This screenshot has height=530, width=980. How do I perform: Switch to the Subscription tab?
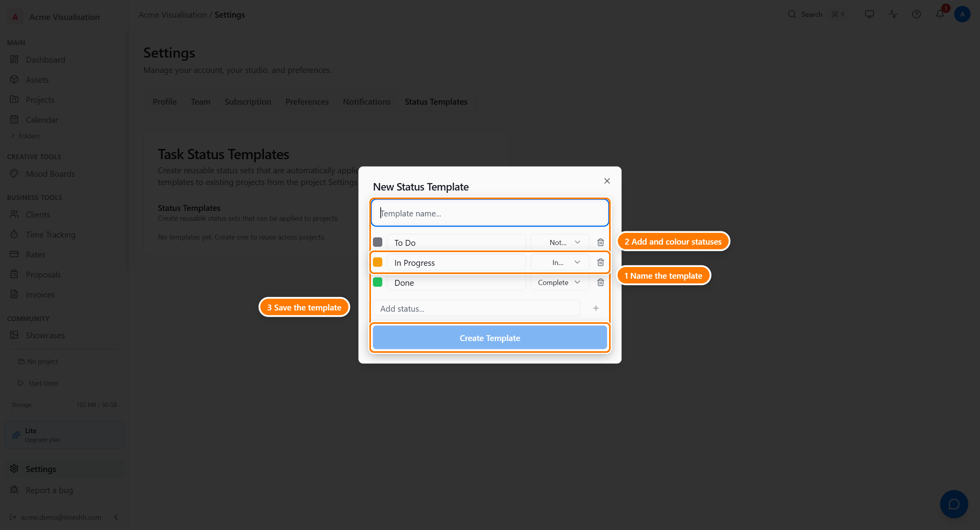pos(248,102)
